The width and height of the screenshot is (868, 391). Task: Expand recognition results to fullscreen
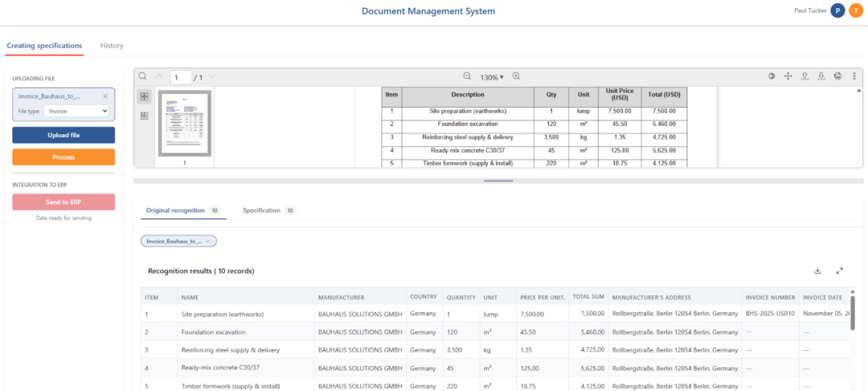pyautogui.click(x=840, y=271)
